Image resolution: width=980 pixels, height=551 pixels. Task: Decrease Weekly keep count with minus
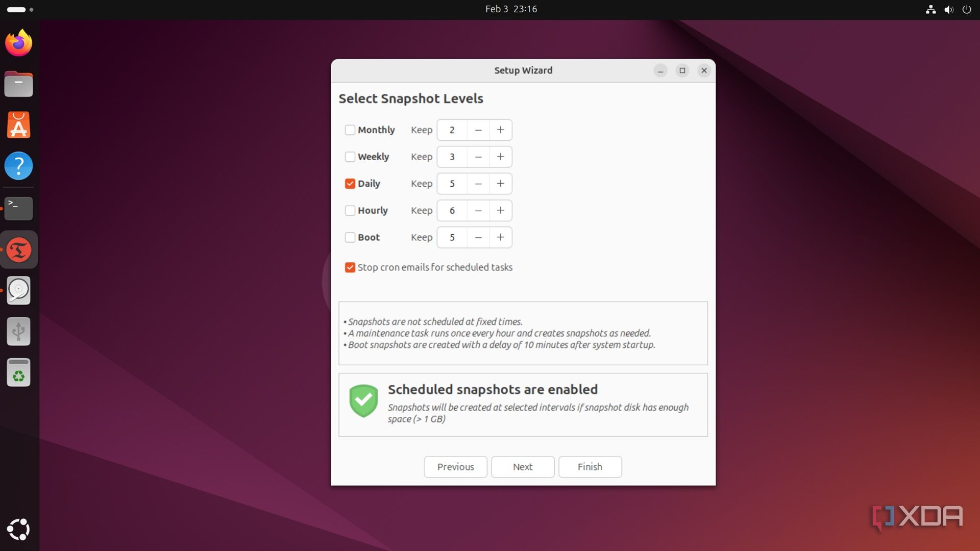478,157
